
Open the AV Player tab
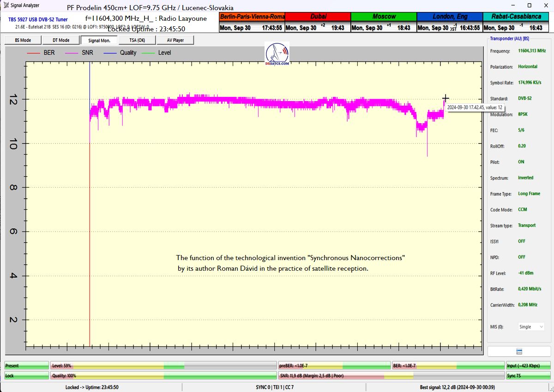coord(175,40)
